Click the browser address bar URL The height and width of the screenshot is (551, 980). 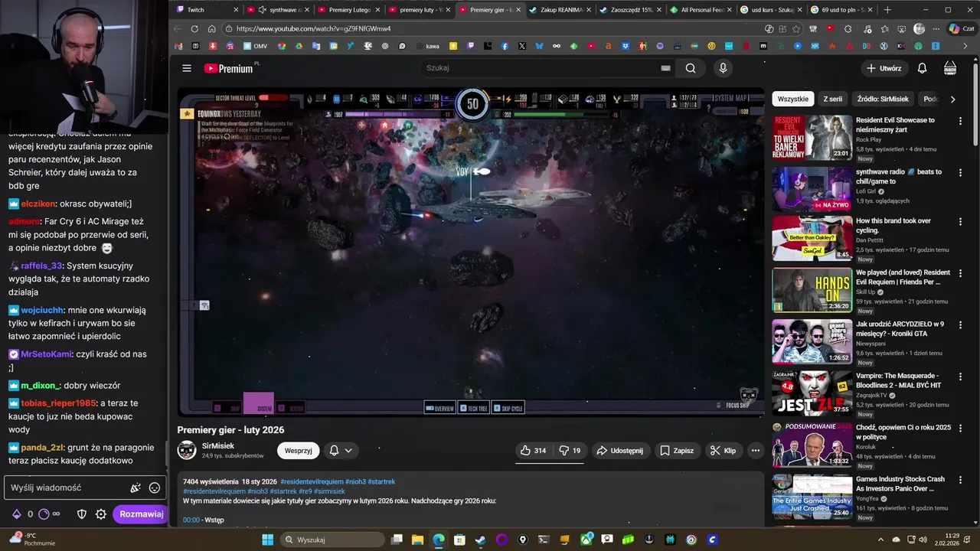tap(313, 29)
